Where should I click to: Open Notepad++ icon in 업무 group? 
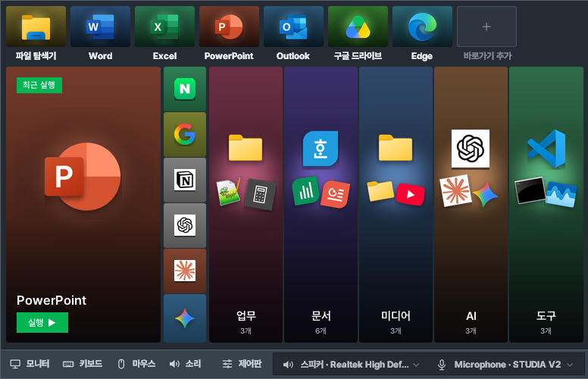pyautogui.click(x=228, y=192)
